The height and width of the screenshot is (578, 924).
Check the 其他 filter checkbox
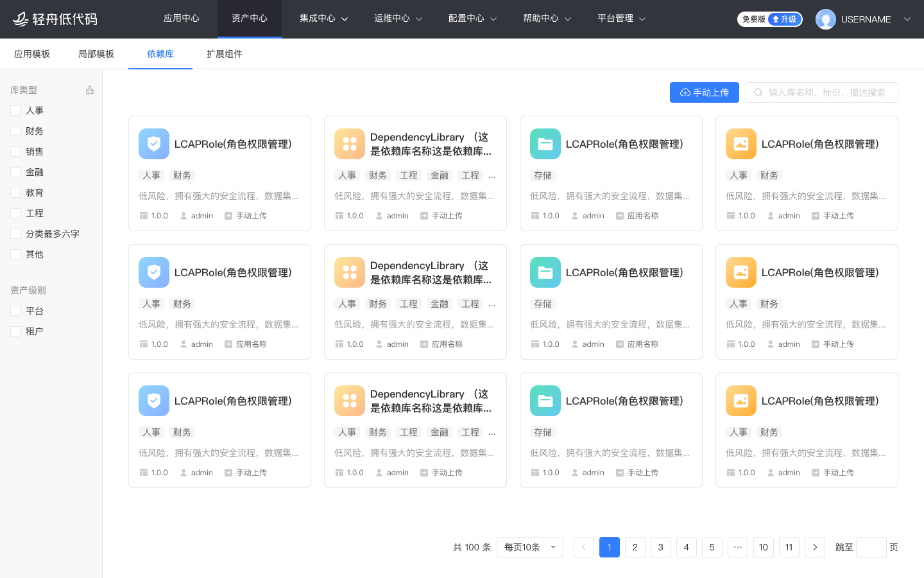coord(15,254)
